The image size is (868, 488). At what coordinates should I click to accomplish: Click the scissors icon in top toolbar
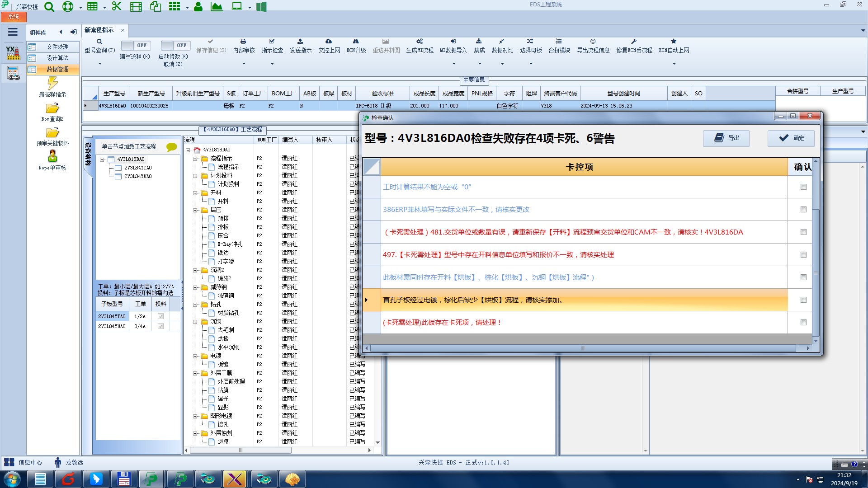tap(117, 6)
